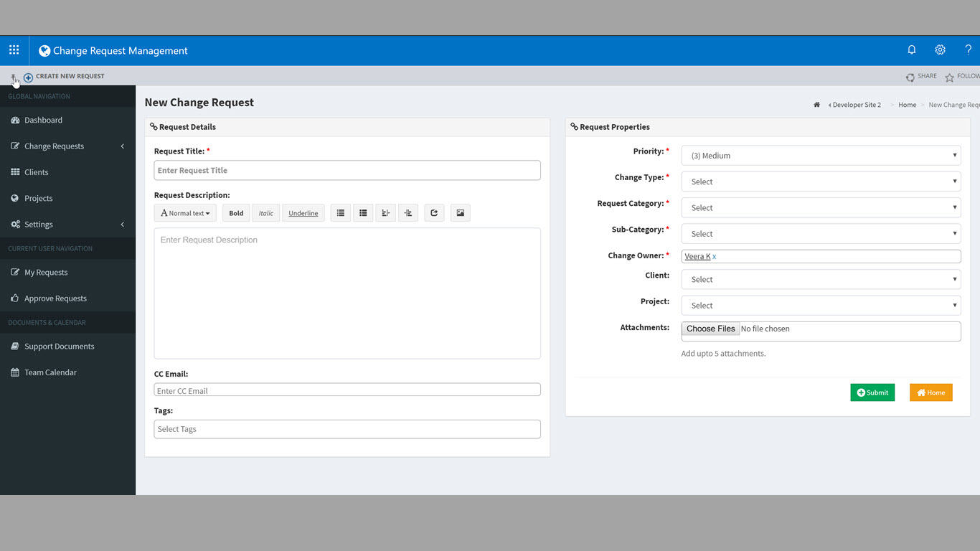Click the Approve Requests thumbs-up icon
Viewport: 980px width, 551px height.
point(16,298)
